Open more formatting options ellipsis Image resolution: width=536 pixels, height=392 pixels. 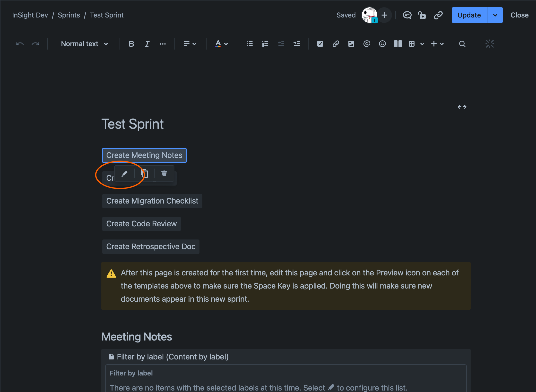(163, 44)
